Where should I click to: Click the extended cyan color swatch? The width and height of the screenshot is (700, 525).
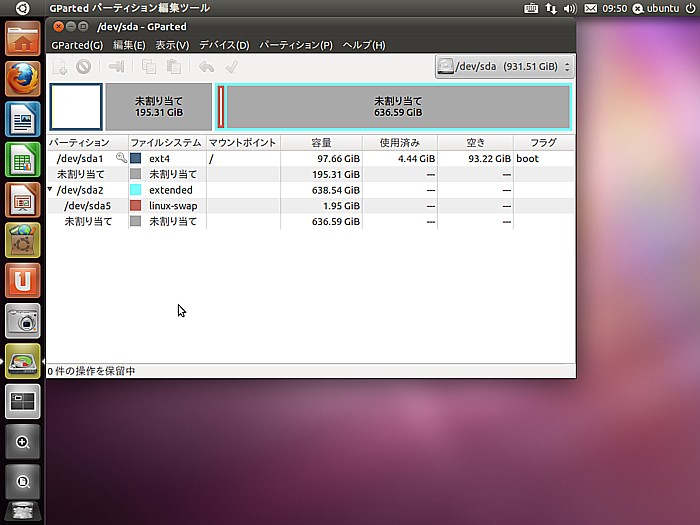tap(136, 190)
